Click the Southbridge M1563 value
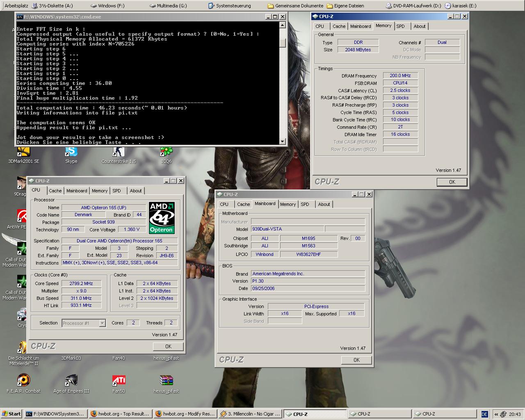Screen dimensions: 525x420 point(308,246)
